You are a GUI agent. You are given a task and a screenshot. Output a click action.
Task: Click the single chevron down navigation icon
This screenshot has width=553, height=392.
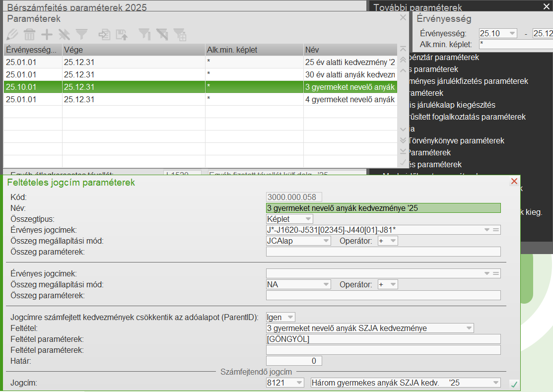403,130
